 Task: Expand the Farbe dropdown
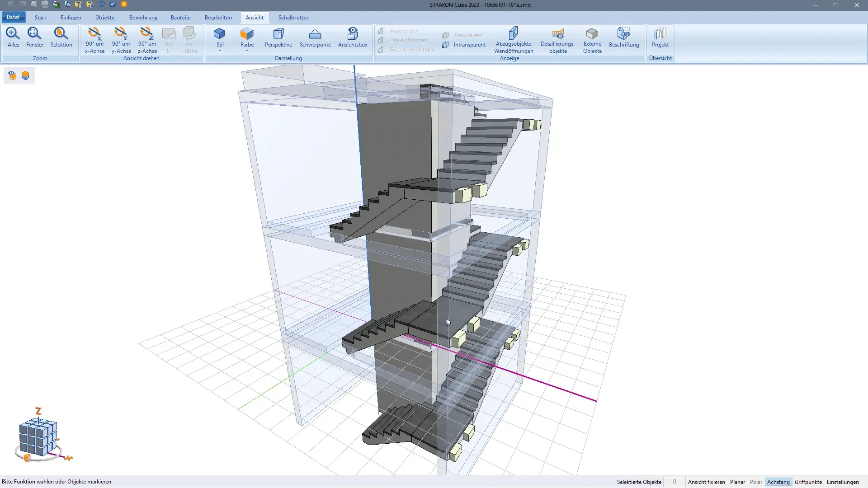pyautogui.click(x=247, y=51)
